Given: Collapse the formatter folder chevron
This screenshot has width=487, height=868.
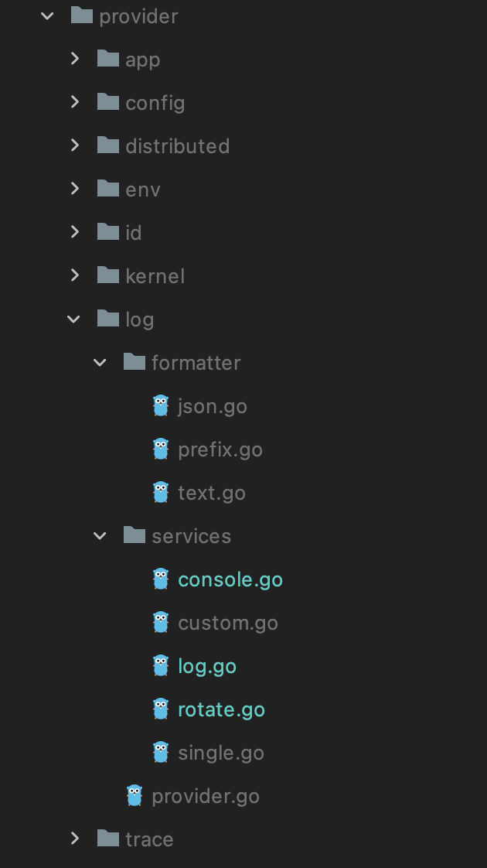Looking at the screenshot, I should coord(100,363).
